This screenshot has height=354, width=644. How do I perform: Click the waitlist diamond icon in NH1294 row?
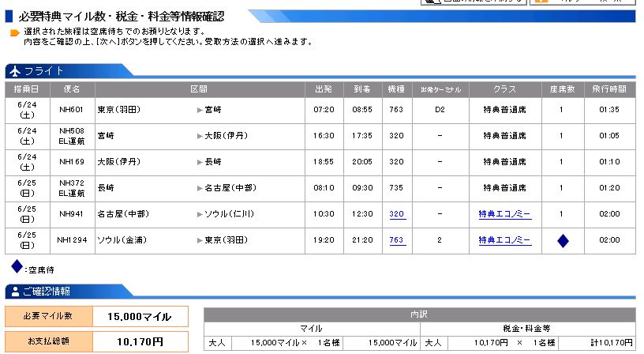(563, 240)
